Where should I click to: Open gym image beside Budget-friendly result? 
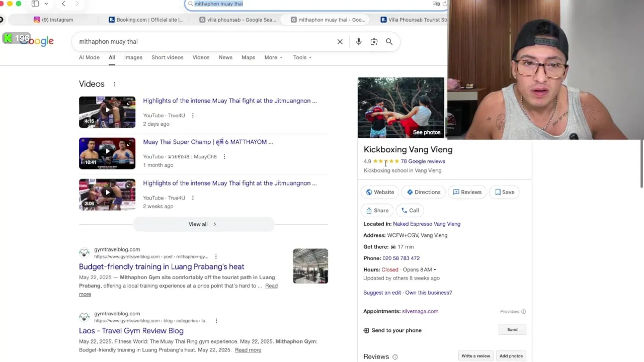310,266
